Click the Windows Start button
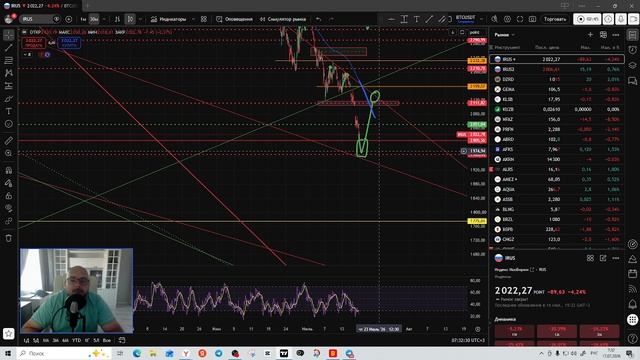Viewport: 640px width, 360px height. click(7, 353)
